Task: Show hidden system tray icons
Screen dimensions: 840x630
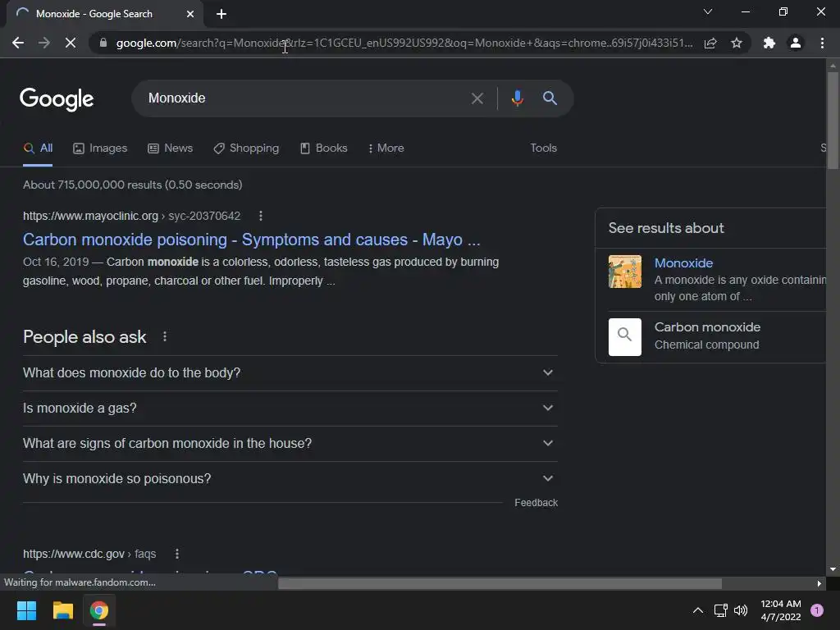Action: (697, 610)
